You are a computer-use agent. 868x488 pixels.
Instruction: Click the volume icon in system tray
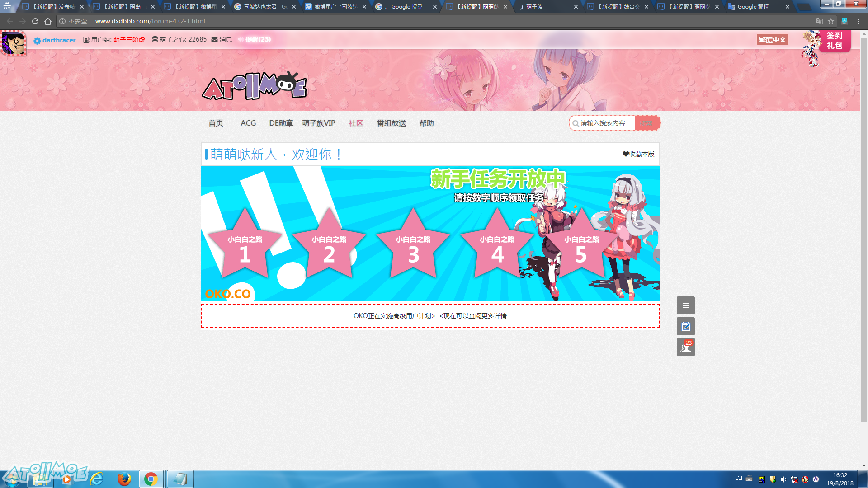[x=783, y=479]
